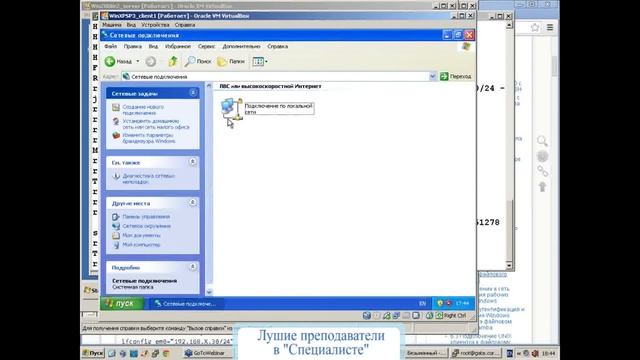
Task: Click the up arrow icon in browser sidebar
Action: pyautogui.click(x=542, y=187)
